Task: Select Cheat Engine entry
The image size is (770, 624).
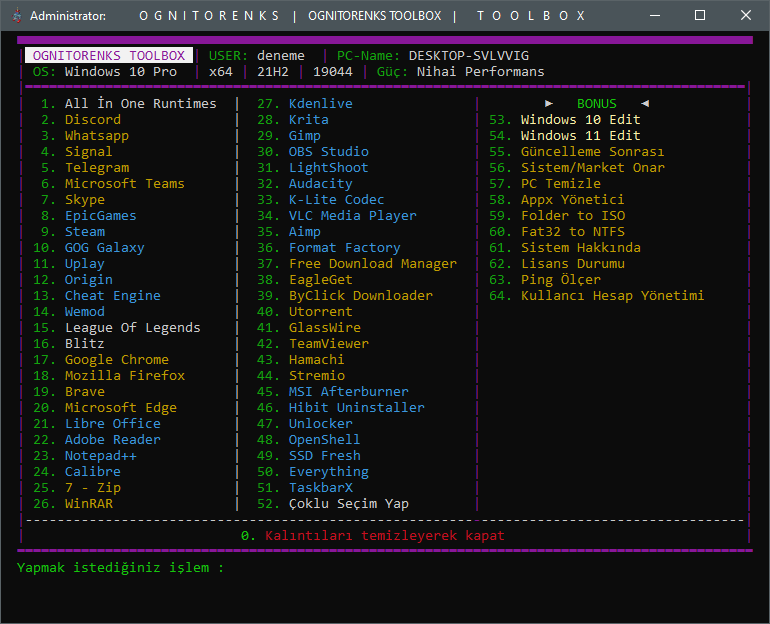Action: [x=112, y=296]
